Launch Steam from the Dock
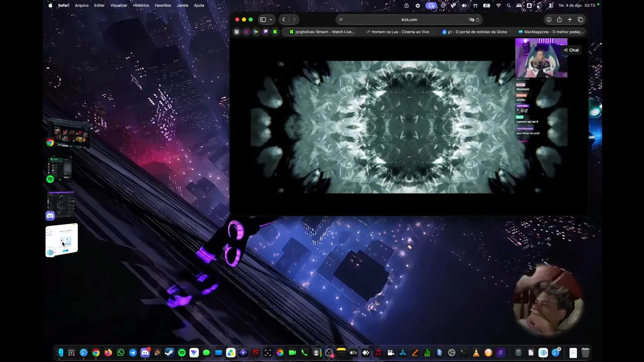This screenshot has height=362, width=644. [170, 353]
